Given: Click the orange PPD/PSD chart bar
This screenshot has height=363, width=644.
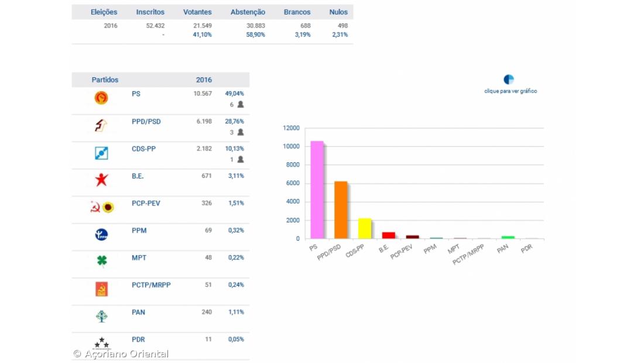Looking at the screenshot, I should tap(341, 210).
